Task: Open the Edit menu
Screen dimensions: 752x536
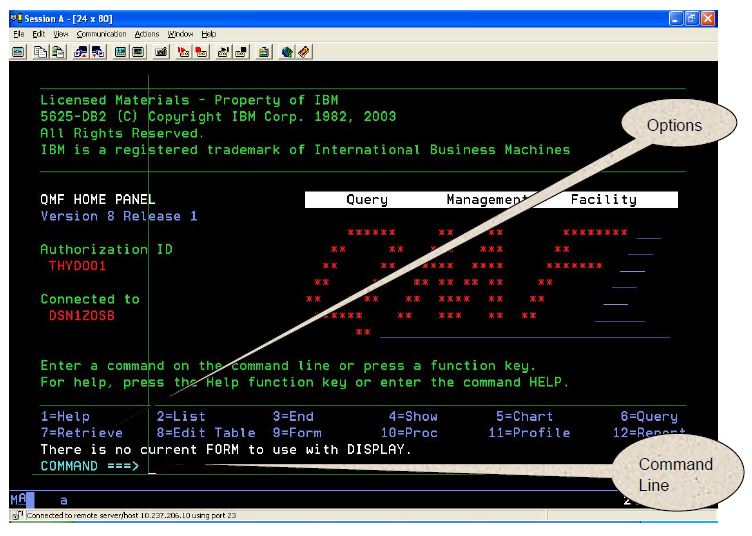Action: 38,34
